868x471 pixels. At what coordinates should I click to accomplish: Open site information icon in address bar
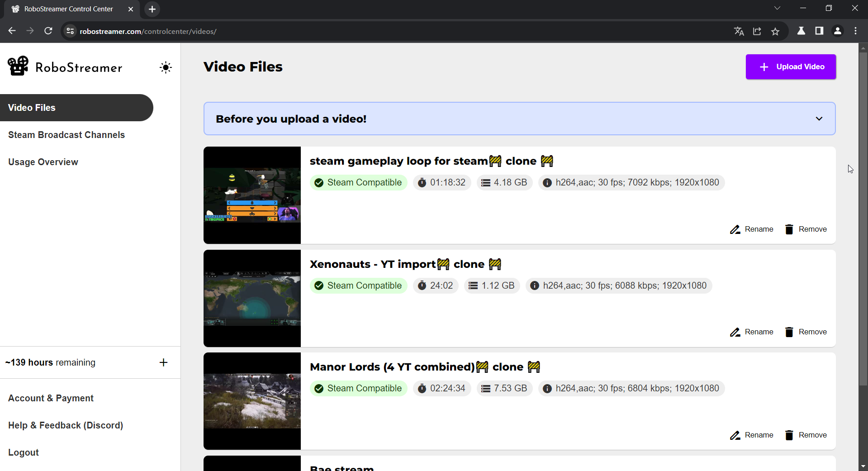pos(70,31)
